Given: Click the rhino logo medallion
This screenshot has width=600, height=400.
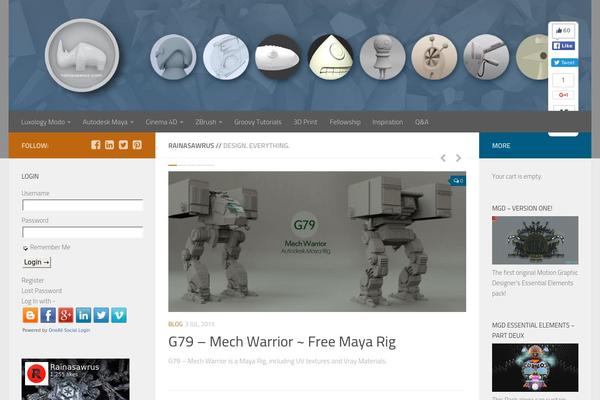Looking at the screenshot, I should [82, 56].
